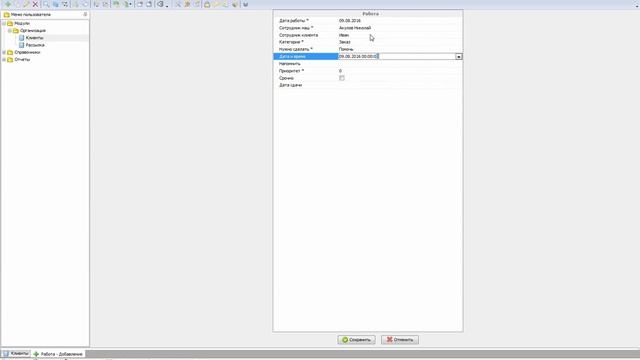640x360 pixels.
Task: Click the Сотрудник клиента value Иван
Action: coord(344,36)
